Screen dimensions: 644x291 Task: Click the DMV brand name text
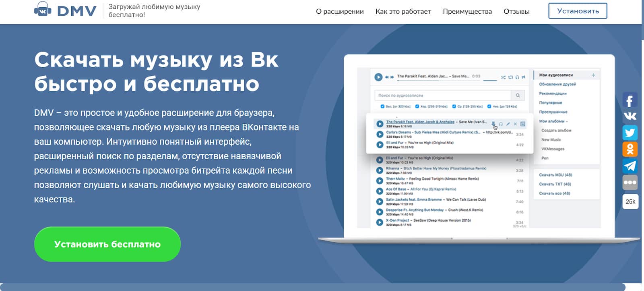tap(77, 11)
